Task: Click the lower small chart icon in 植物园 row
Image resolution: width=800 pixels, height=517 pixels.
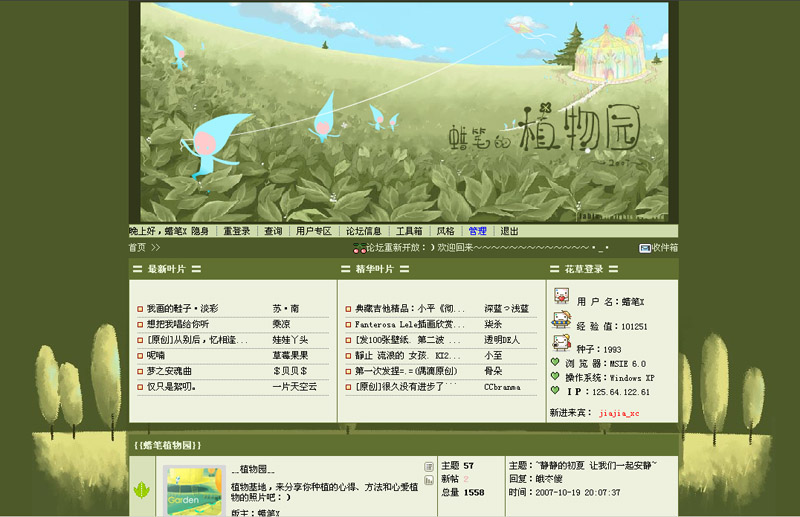Action: tap(429, 480)
